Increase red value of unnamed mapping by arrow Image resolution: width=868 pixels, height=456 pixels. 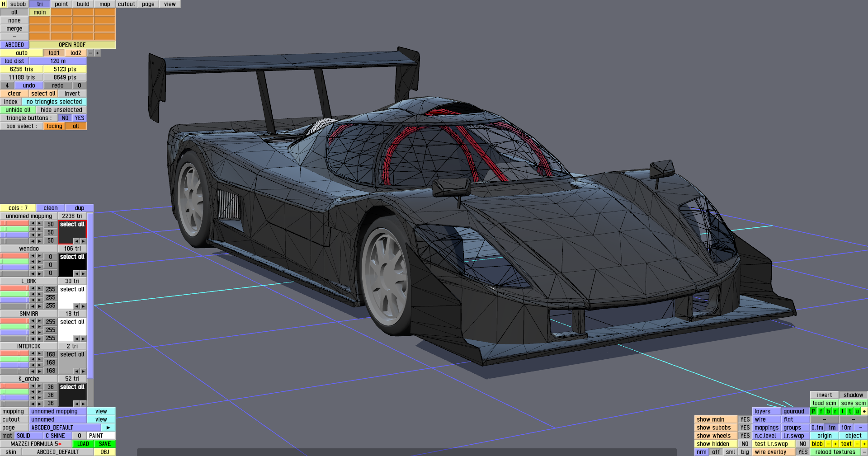pos(40,223)
